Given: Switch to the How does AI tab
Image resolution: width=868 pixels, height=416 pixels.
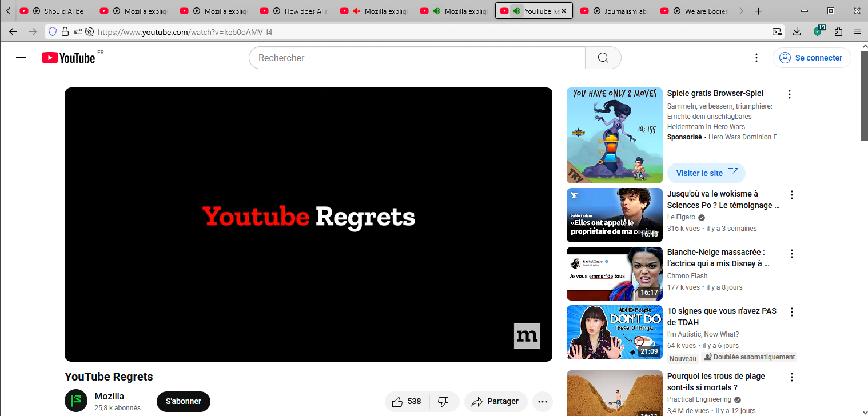Looking at the screenshot, I should click(x=295, y=11).
